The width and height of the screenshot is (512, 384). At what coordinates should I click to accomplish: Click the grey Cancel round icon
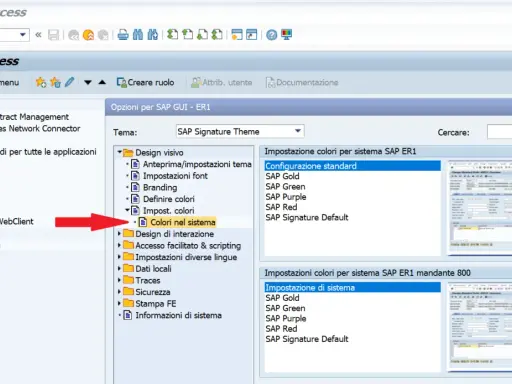(x=103, y=35)
